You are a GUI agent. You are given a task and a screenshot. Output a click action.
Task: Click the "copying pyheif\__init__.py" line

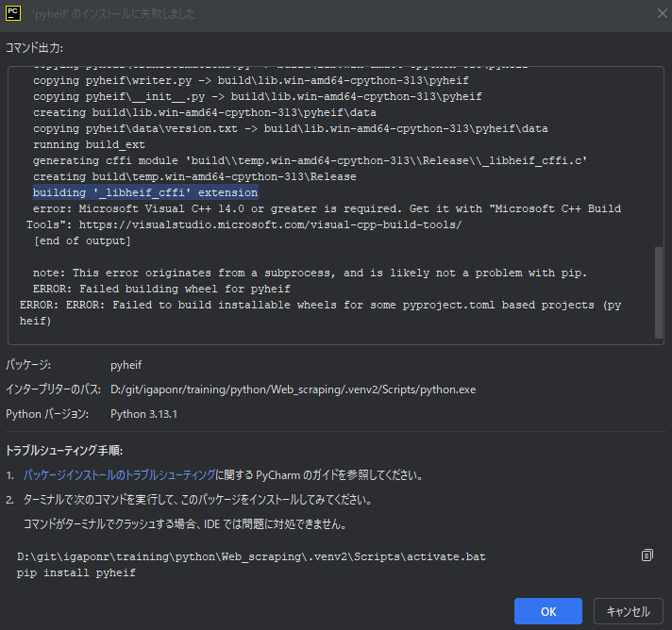click(258, 96)
